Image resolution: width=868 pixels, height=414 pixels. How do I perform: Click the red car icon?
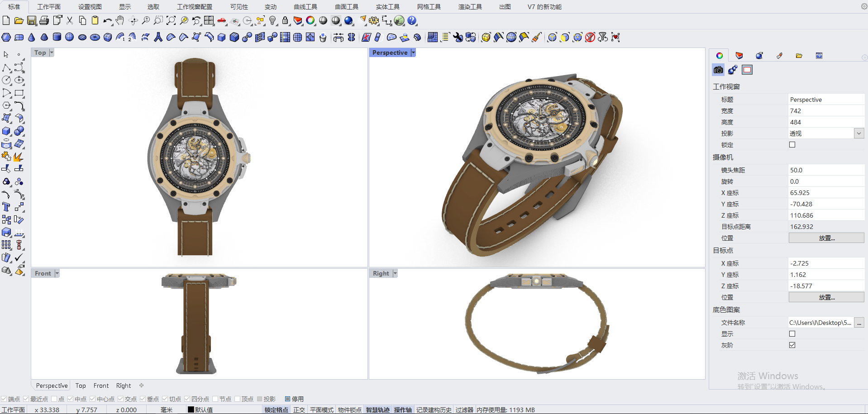click(222, 20)
